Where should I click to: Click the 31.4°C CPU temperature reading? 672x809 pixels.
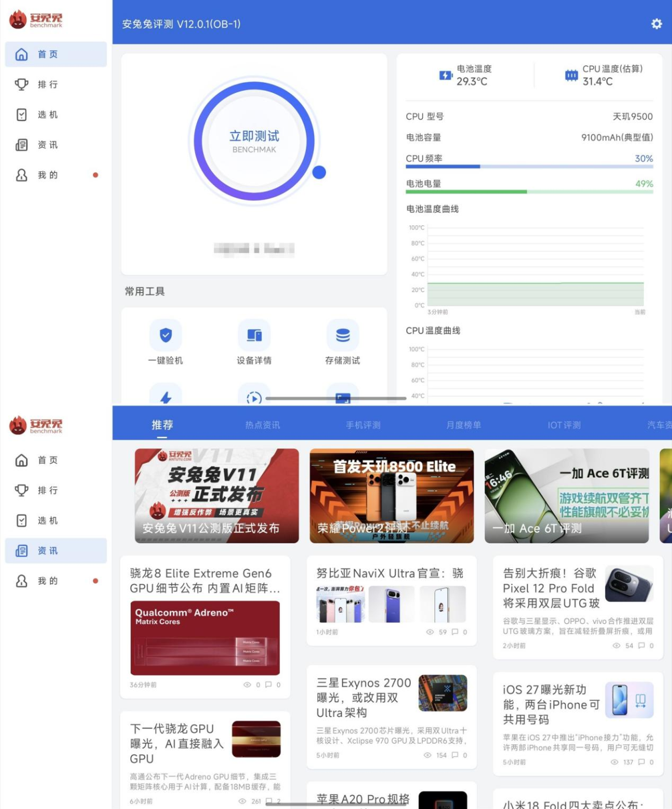(597, 81)
